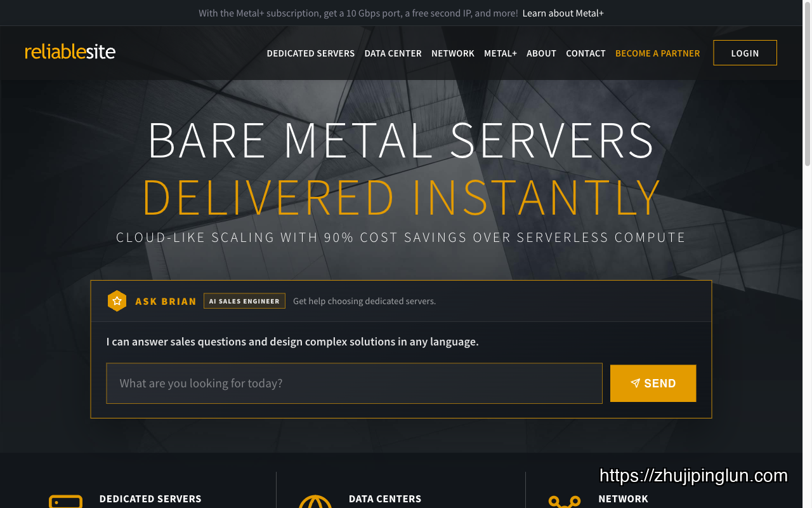This screenshot has height=508, width=812.
Task: Click Become a Partner link
Action: pyautogui.click(x=658, y=53)
